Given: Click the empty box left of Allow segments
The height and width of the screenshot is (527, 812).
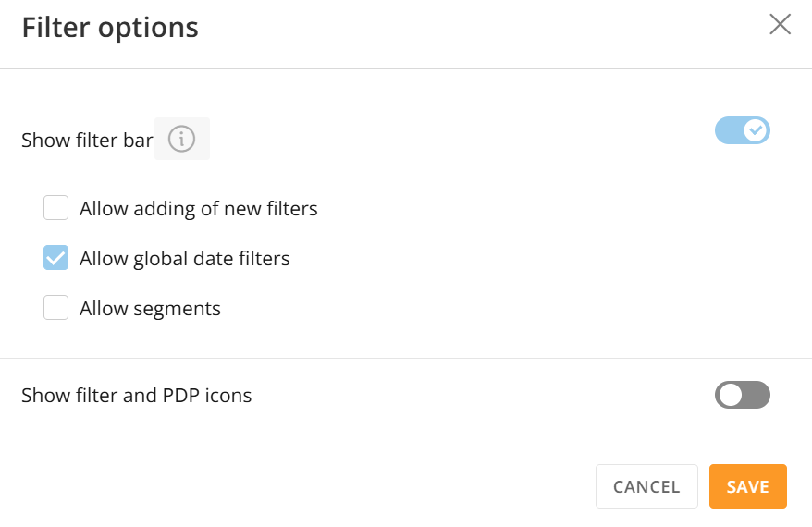Looking at the screenshot, I should 56,308.
